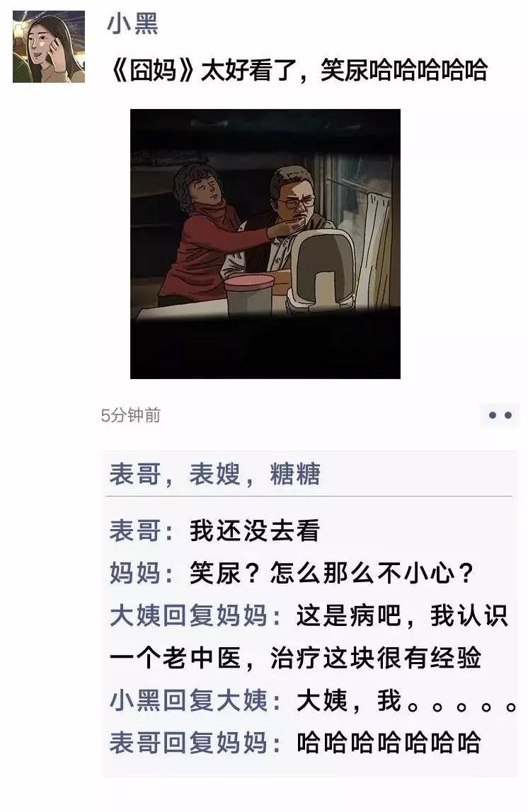This screenshot has width=528, height=812.
Task: Open the poster name 小黑 at top
Action: [132, 24]
